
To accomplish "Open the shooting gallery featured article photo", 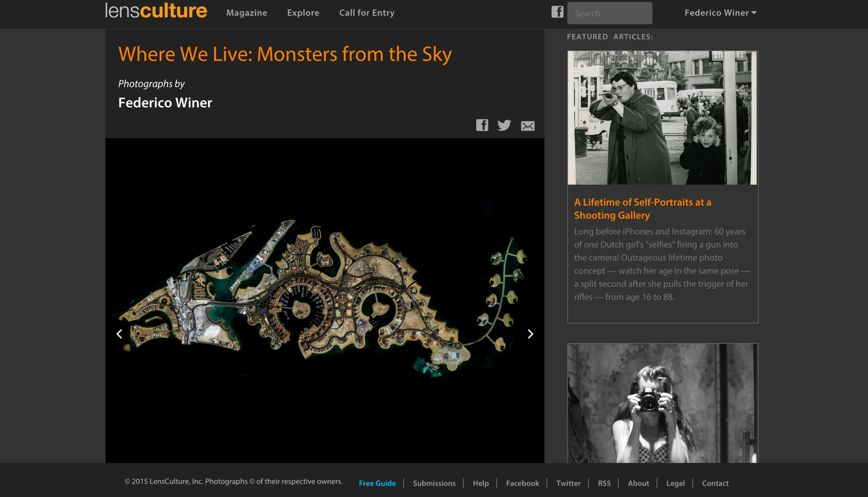I will (662, 118).
